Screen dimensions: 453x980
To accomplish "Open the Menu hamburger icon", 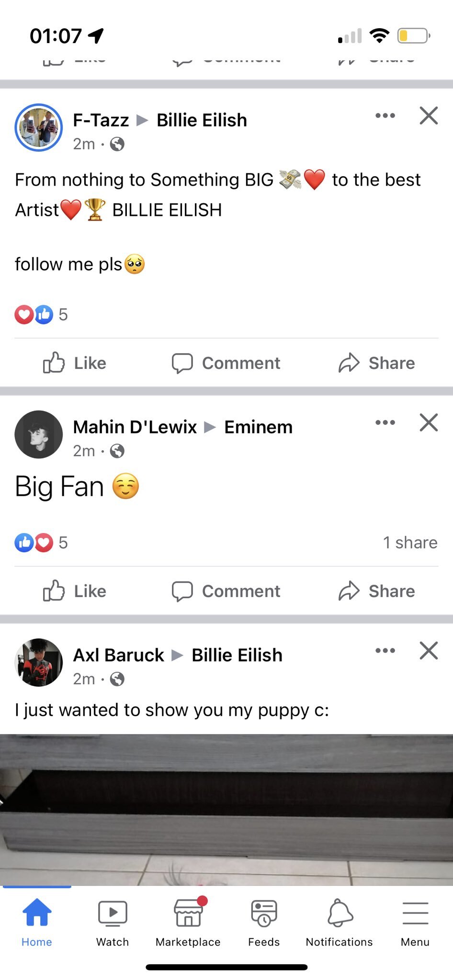I will (415, 922).
